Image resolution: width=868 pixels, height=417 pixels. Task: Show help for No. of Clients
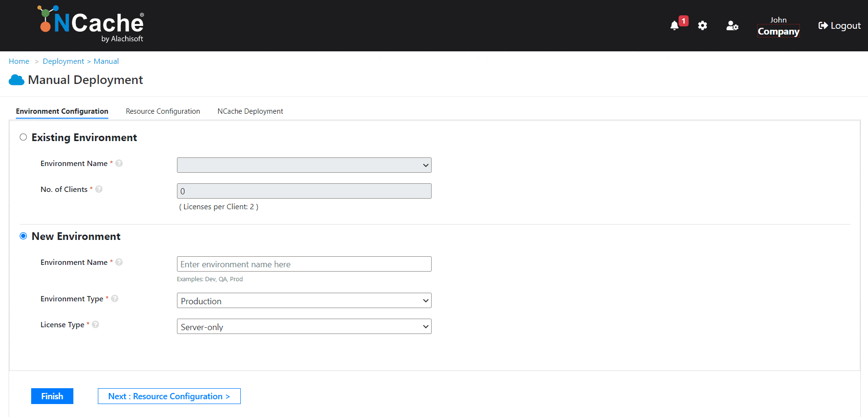[99, 189]
